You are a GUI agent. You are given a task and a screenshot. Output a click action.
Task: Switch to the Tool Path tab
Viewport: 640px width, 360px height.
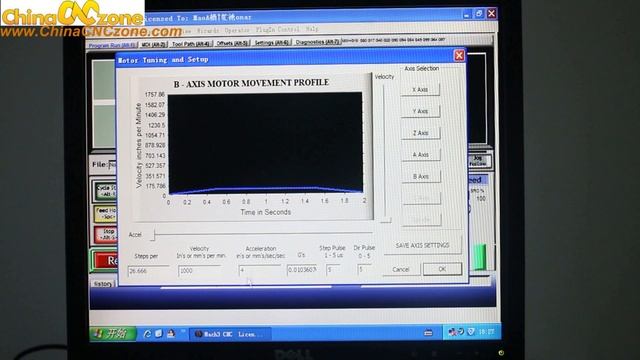190,44
